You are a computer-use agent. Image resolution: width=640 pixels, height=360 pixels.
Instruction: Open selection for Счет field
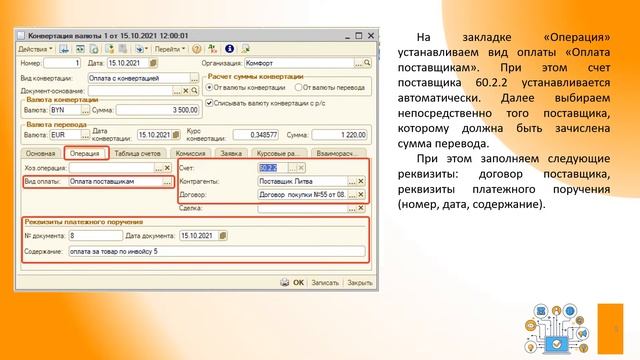(292, 168)
